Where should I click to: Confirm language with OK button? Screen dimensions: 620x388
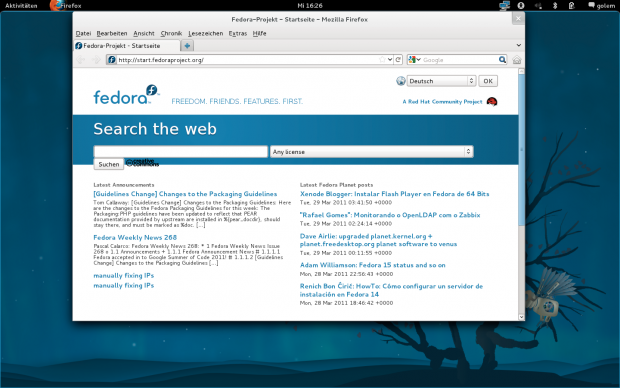[488, 81]
